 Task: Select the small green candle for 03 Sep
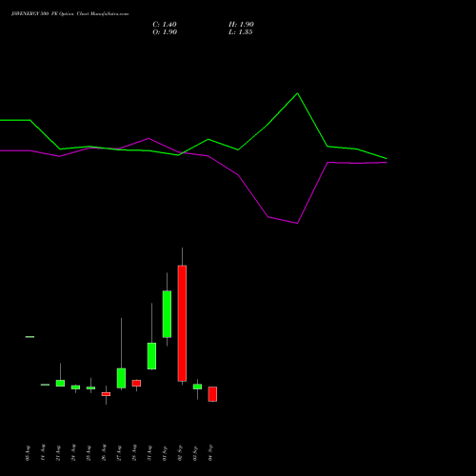[197, 387]
